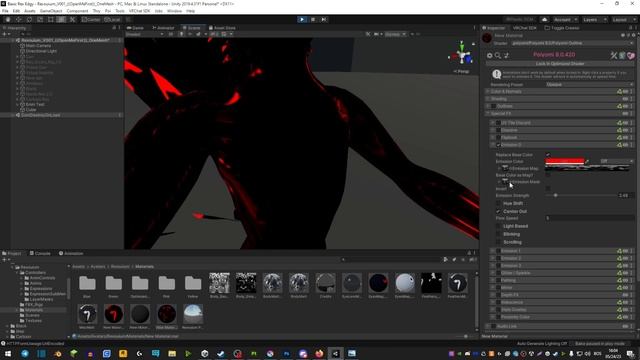Click Avatars in the project breadcrumb
The height and width of the screenshot is (360, 640).
tap(98, 267)
